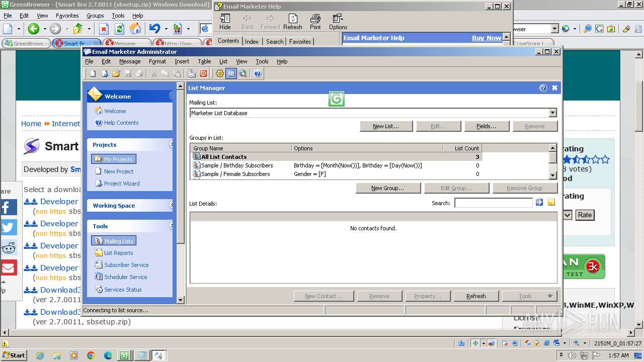The width and height of the screenshot is (644, 362).
Task: Click the GreenBrowser green Refresh page icon
Action: pos(120,29)
